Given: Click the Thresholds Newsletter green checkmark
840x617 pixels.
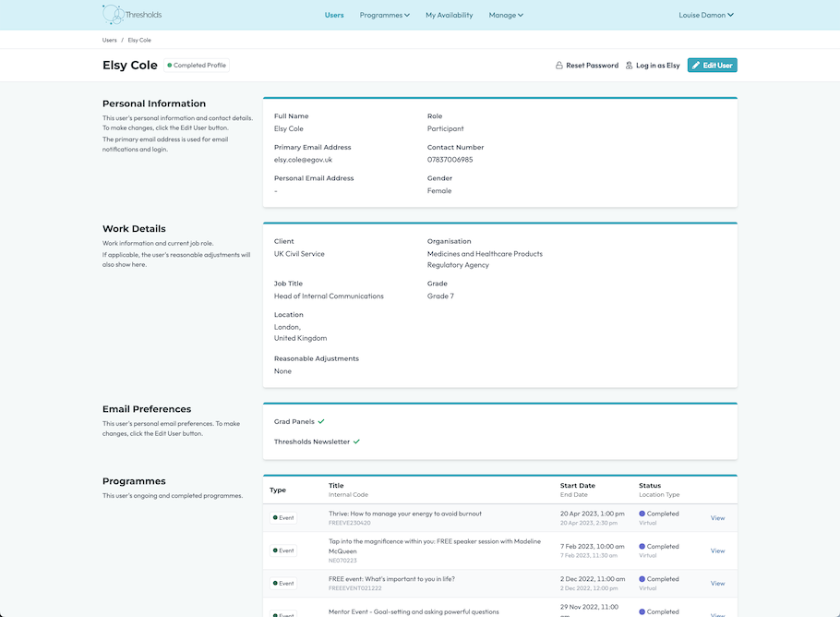Looking at the screenshot, I should (x=356, y=442).
